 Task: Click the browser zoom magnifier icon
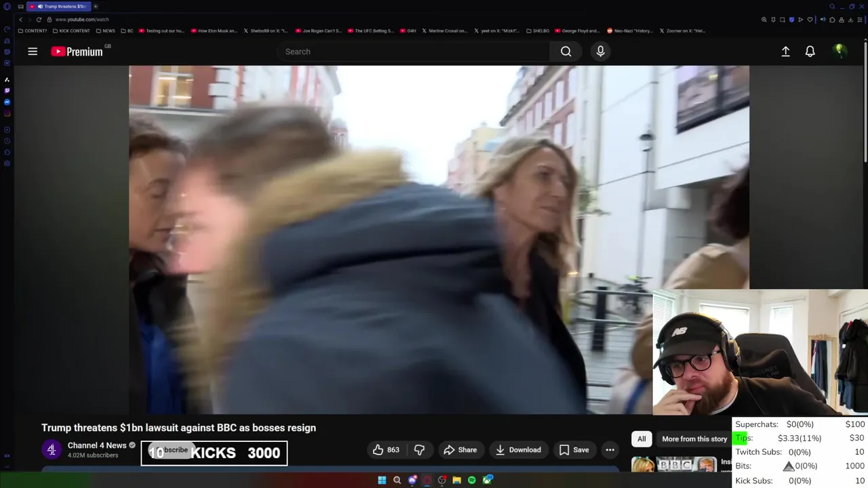click(764, 20)
